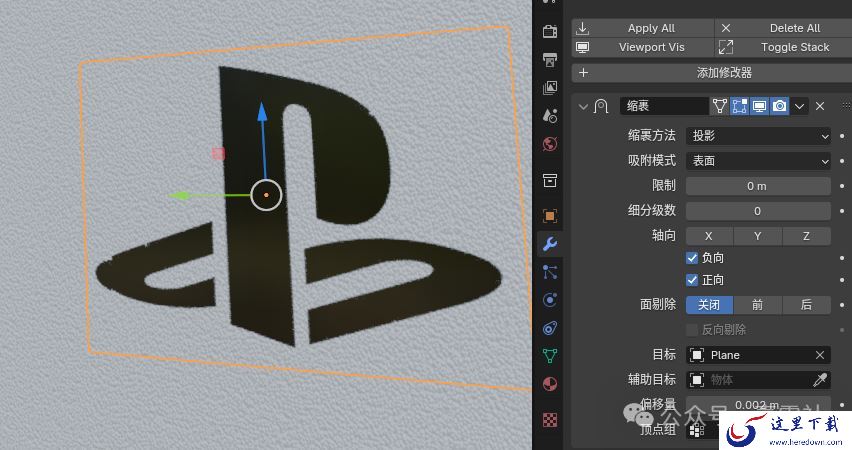Open the Object properties orange square tab
This screenshot has height=450, width=852.
[550, 216]
